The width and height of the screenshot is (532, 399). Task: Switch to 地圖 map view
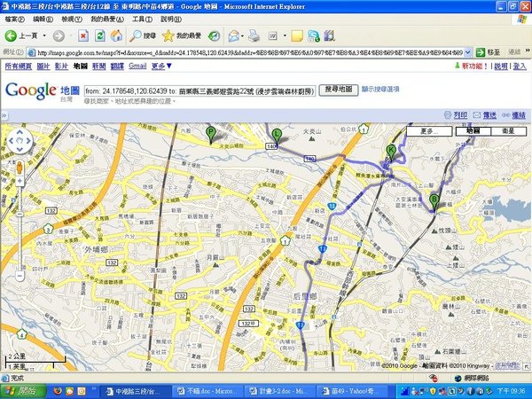click(x=473, y=131)
